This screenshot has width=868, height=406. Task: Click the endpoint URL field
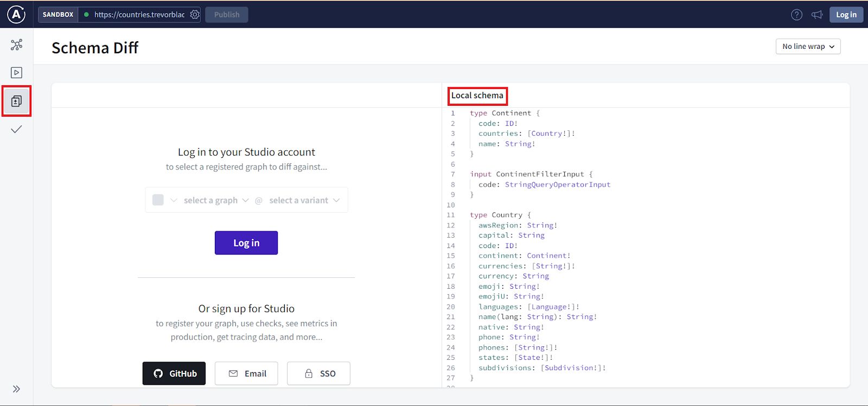coord(139,15)
